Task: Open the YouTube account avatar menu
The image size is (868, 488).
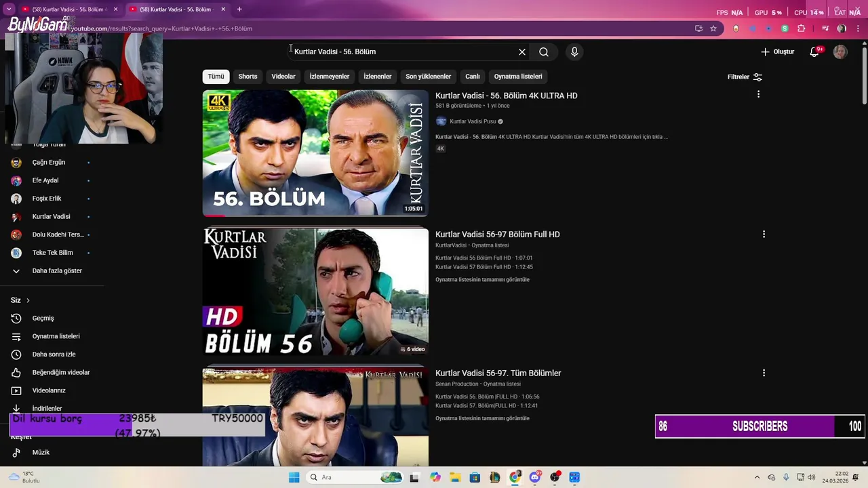Action: click(x=840, y=52)
